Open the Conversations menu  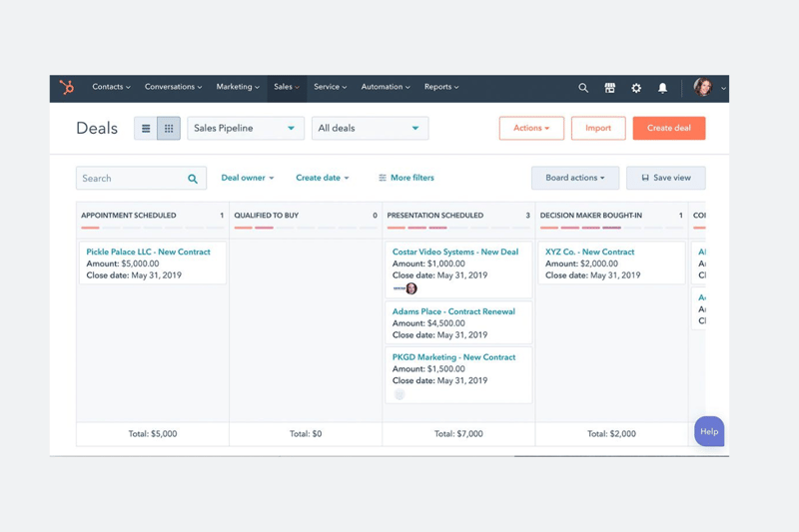[173, 87]
